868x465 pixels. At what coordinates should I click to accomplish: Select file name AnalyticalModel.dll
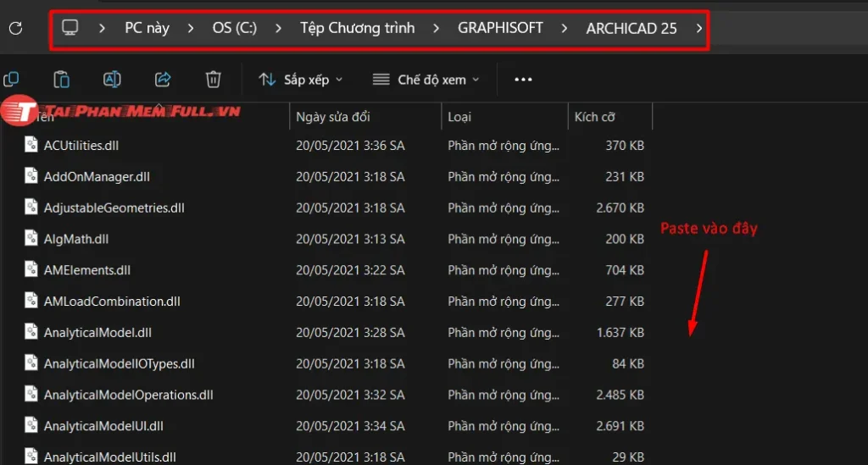tap(98, 332)
